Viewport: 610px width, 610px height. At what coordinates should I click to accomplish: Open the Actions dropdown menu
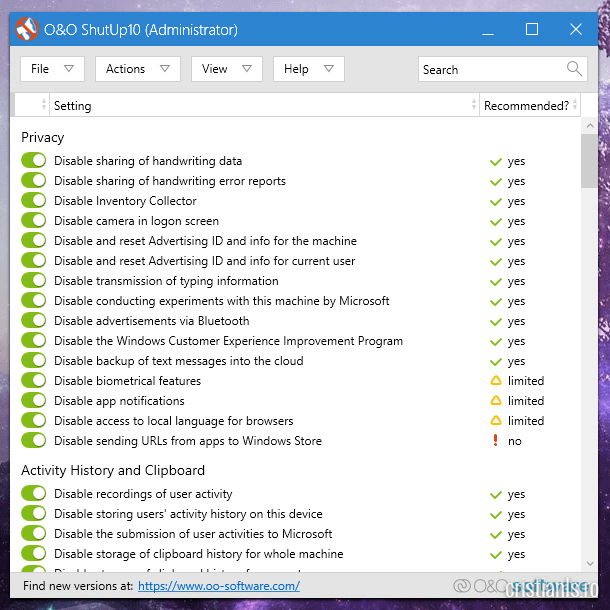(x=138, y=69)
